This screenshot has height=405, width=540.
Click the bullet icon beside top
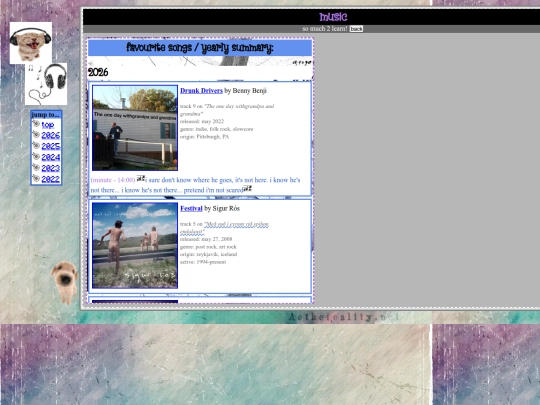point(36,124)
